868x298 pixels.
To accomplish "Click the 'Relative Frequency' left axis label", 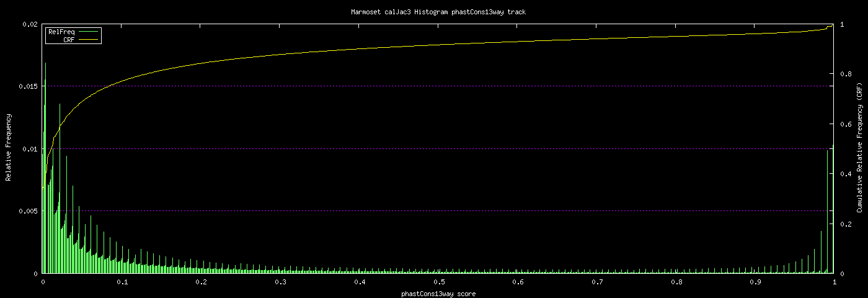I will point(9,148).
